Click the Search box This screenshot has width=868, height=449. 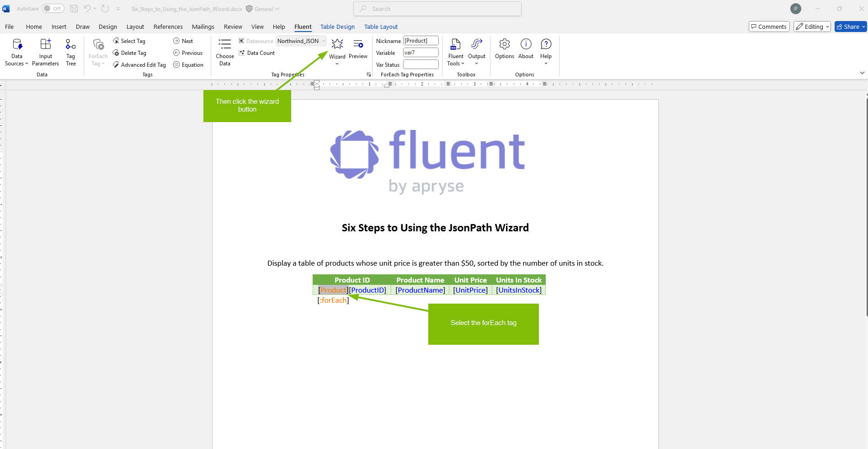[437, 9]
